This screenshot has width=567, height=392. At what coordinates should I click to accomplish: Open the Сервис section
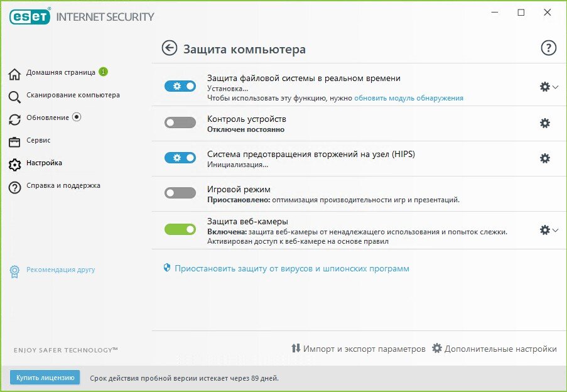[38, 140]
